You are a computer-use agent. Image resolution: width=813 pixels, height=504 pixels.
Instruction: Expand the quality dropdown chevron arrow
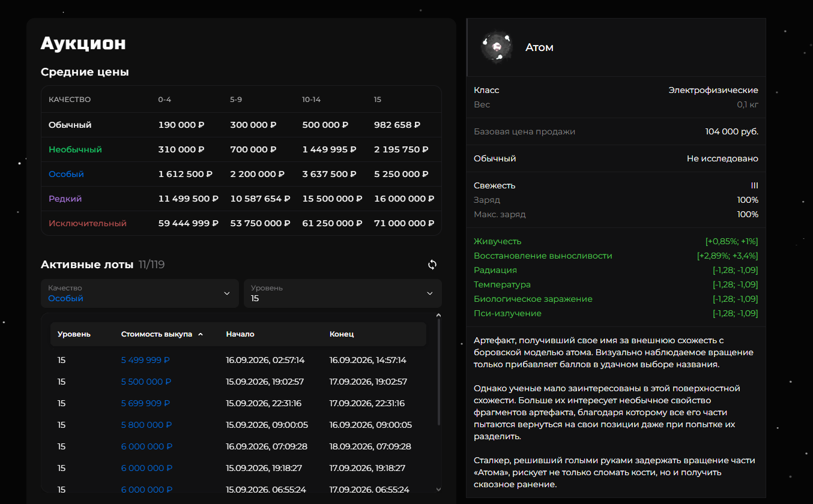tap(226, 293)
